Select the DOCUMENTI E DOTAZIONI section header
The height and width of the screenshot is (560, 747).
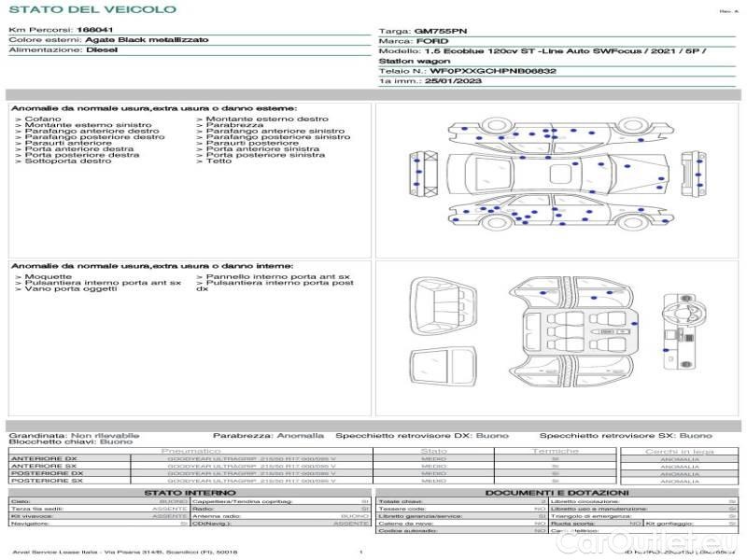[557, 492]
